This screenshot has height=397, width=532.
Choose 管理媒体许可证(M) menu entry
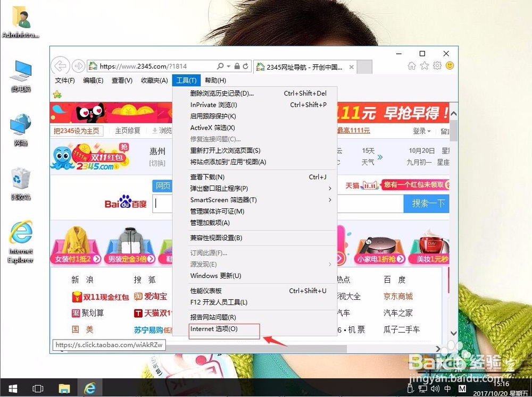click(255, 212)
